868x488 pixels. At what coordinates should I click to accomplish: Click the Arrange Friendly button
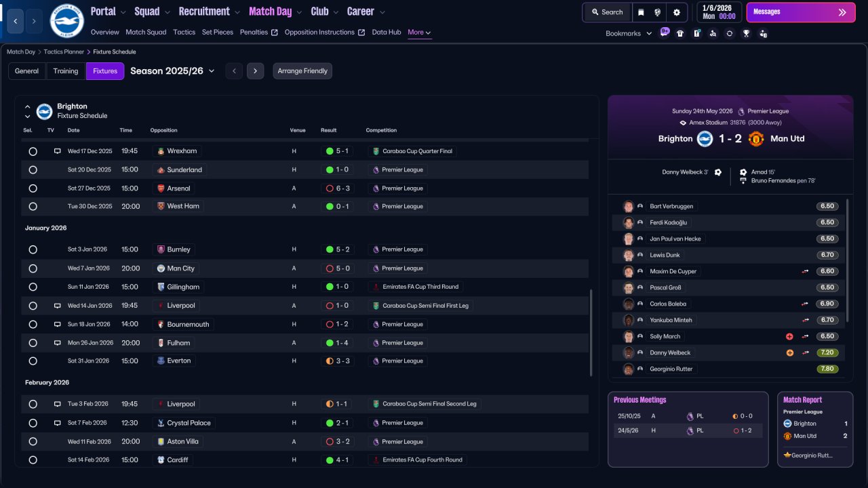(x=302, y=71)
